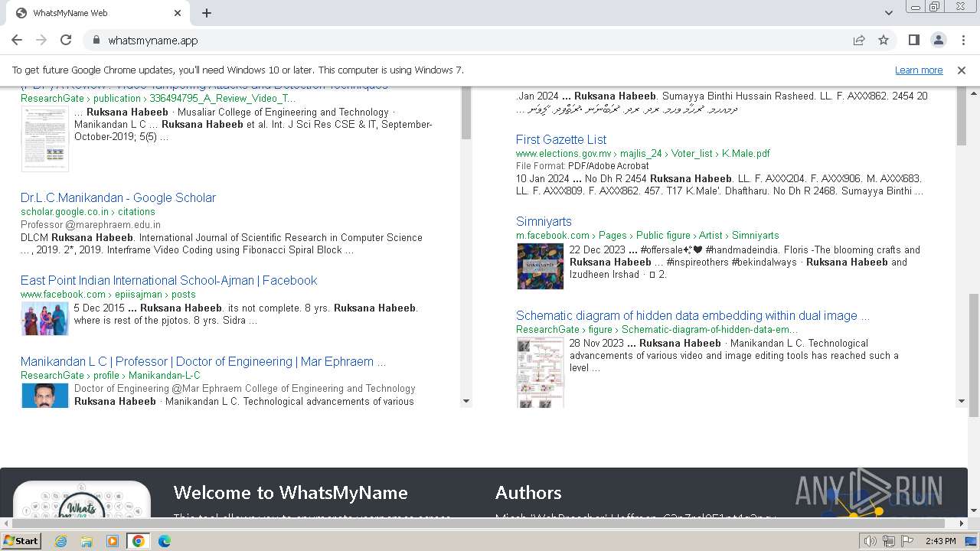Image resolution: width=980 pixels, height=551 pixels.
Task: Launch Microsoft Edge from taskbar
Action: (x=165, y=541)
